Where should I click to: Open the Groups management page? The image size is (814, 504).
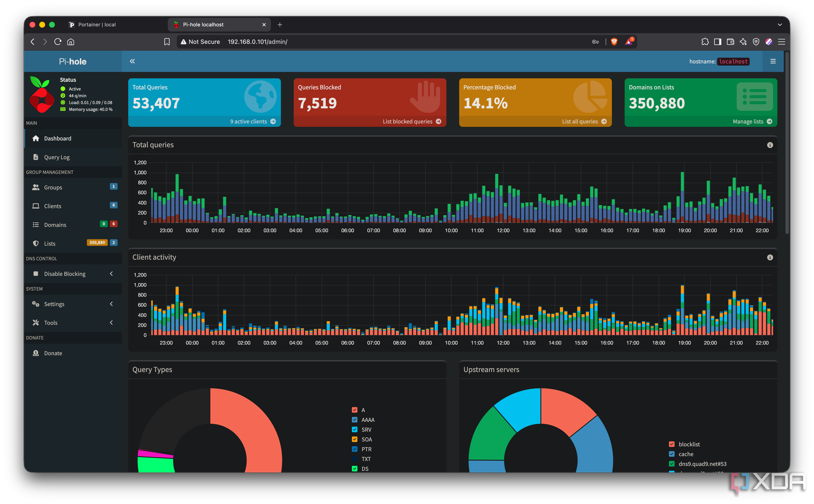point(73,187)
